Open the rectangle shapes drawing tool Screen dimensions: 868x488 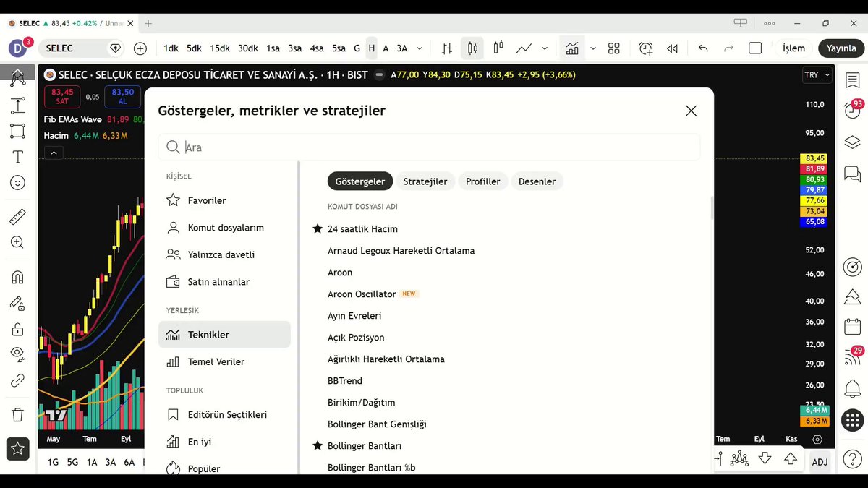pyautogui.click(x=17, y=131)
